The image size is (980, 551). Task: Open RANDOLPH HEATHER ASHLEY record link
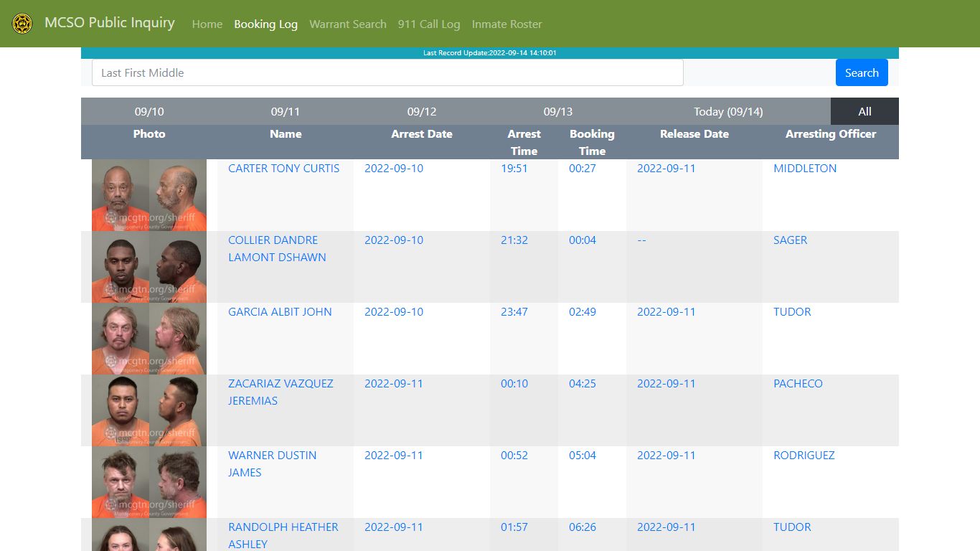[283, 535]
